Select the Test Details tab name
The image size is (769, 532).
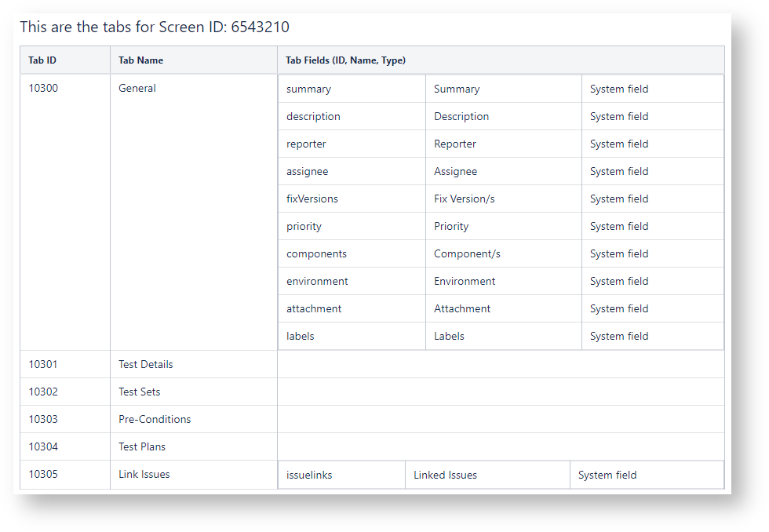(x=146, y=365)
